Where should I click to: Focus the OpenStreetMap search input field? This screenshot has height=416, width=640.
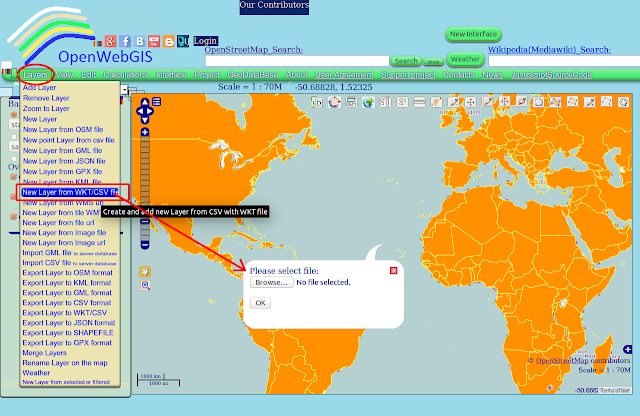coord(297,61)
